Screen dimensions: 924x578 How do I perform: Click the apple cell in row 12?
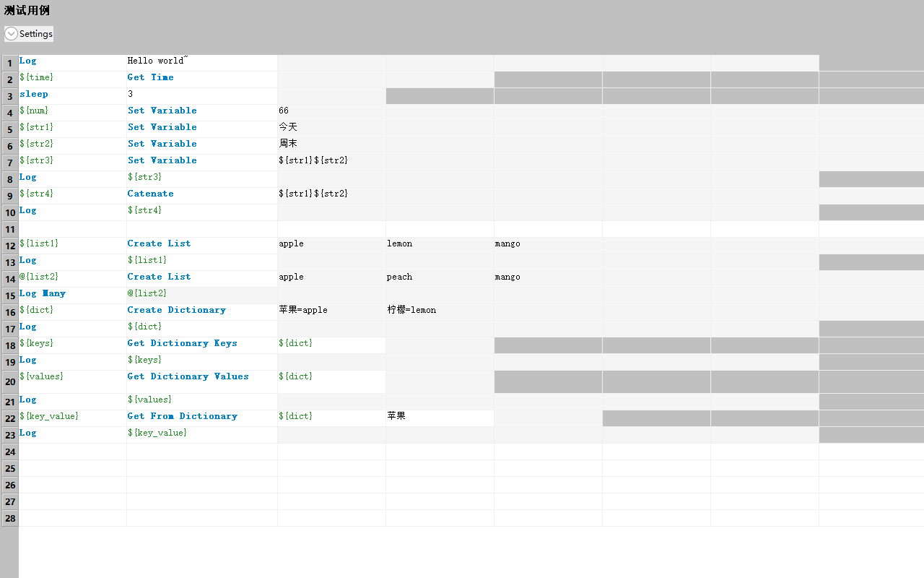pyautogui.click(x=331, y=246)
